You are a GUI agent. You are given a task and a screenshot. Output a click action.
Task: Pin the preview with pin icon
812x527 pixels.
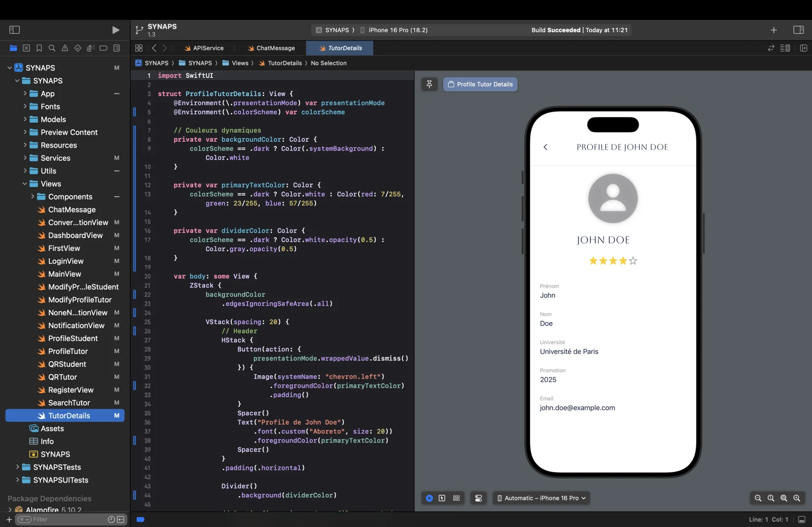point(429,84)
